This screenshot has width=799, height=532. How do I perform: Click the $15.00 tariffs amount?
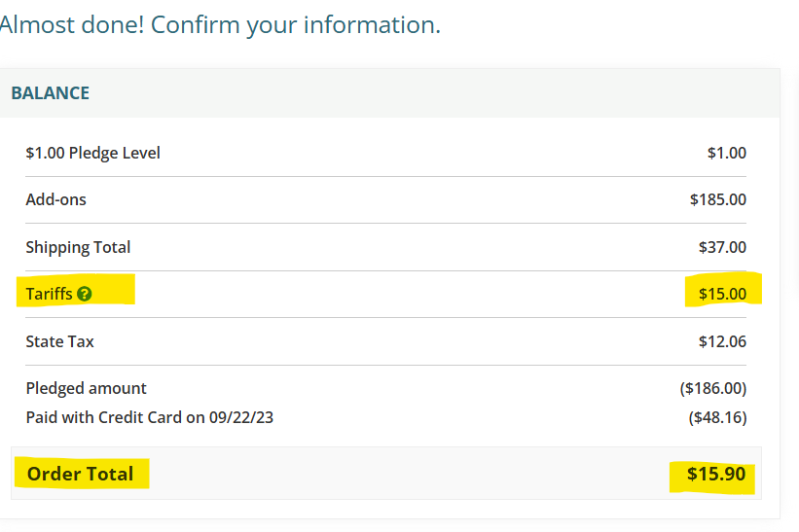[x=722, y=294]
